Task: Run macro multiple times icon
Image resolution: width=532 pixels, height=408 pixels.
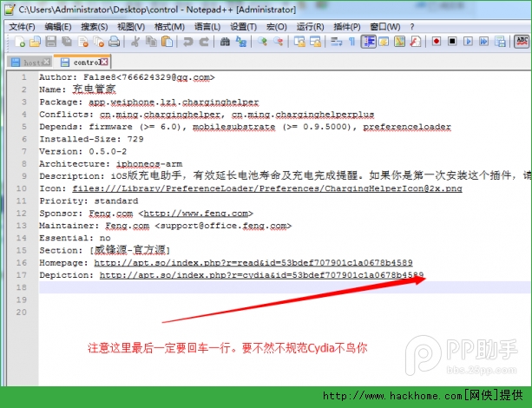Action: tap(484, 42)
